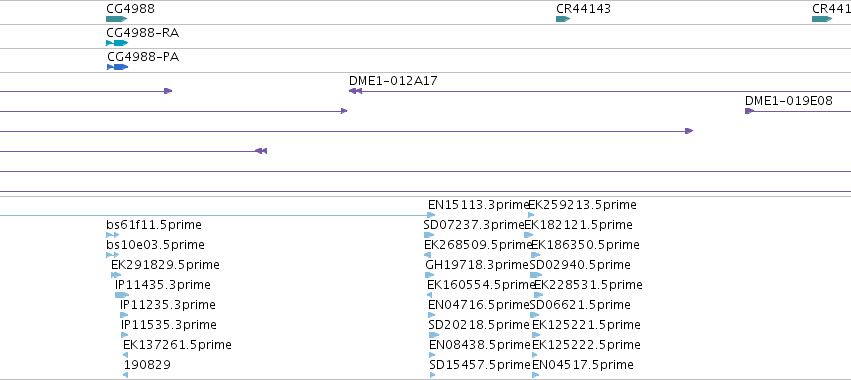The image size is (851, 380).
Task: Click the EK125221.5prime label
Action: click(x=586, y=325)
